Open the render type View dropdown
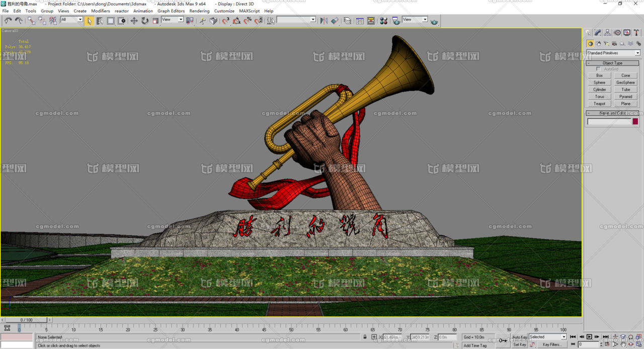 [415, 20]
